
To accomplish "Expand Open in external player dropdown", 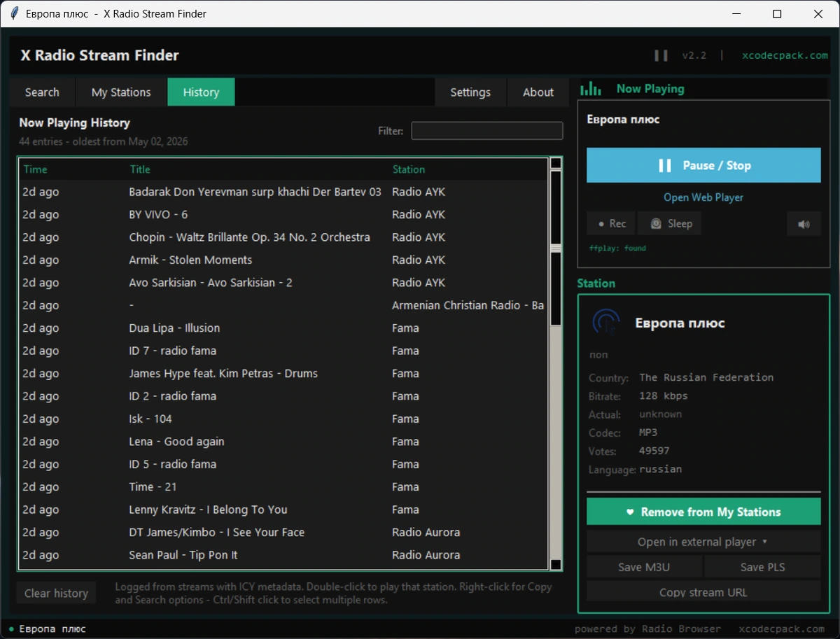I will click(x=703, y=542).
